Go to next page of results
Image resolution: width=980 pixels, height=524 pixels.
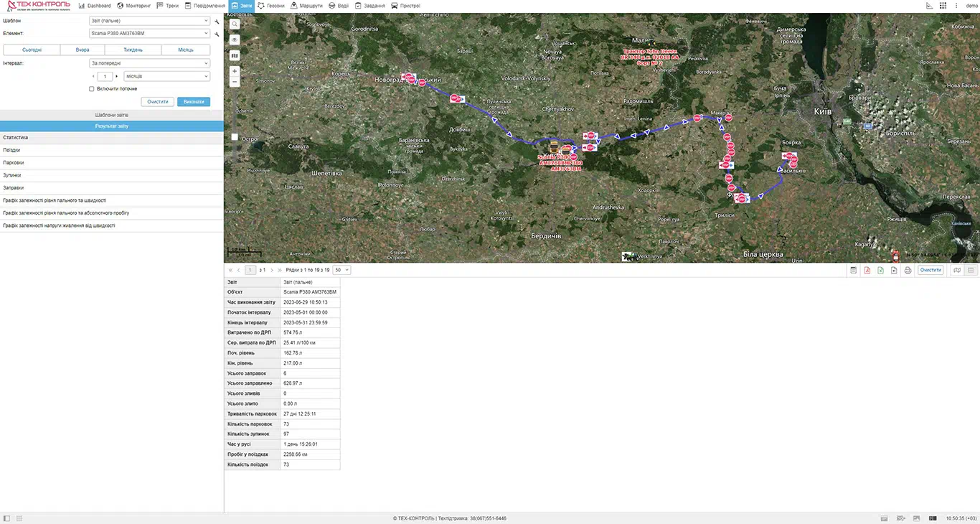pyautogui.click(x=271, y=270)
